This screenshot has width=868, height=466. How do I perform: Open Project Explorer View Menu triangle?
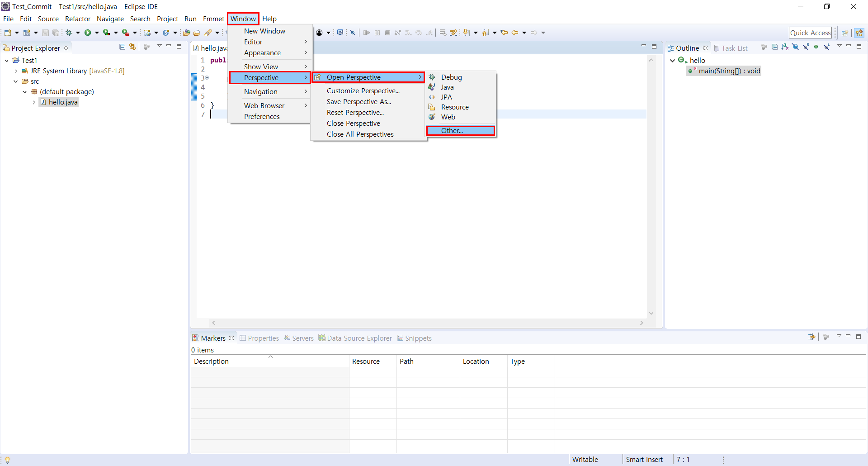point(159,46)
